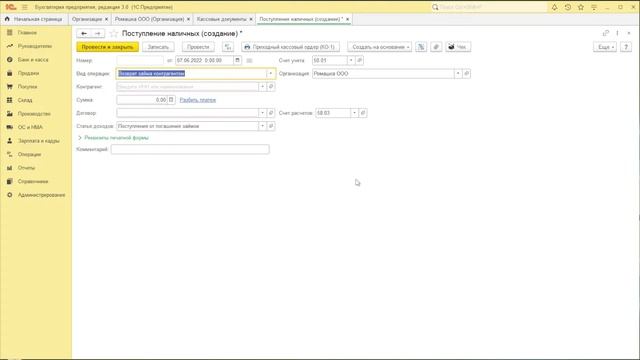The width and height of the screenshot is (640, 360).
Task: Show Дт/Кт postings icon in toolbar
Action: (x=228, y=47)
